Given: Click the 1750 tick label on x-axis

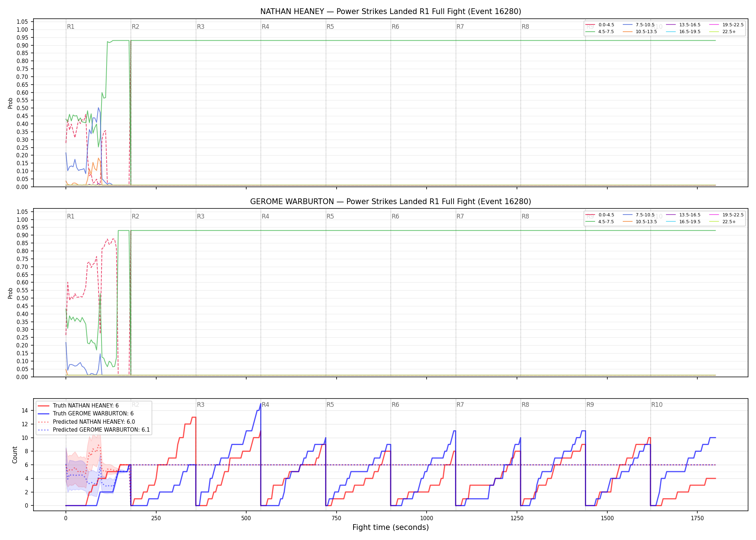Looking at the screenshot, I should (x=697, y=518).
